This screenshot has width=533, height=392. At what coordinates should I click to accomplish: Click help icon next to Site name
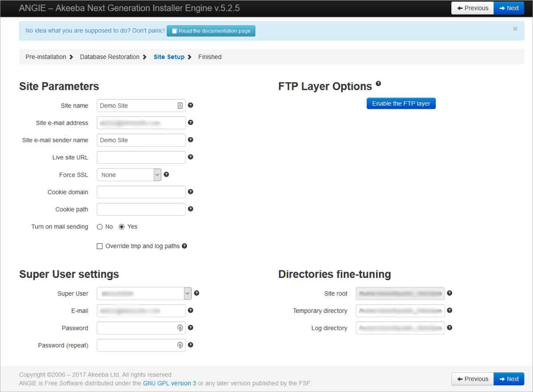[x=191, y=106]
